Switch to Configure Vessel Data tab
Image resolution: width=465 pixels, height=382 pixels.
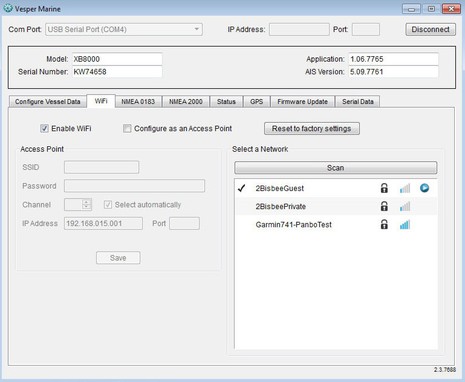click(47, 102)
